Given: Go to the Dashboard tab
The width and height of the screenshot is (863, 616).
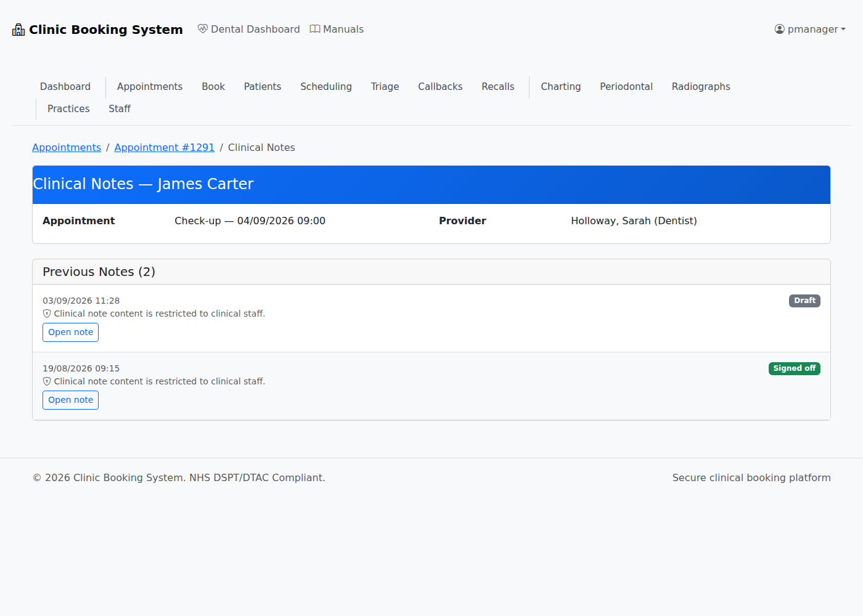Looking at the screenshot, I should [65, 86].
